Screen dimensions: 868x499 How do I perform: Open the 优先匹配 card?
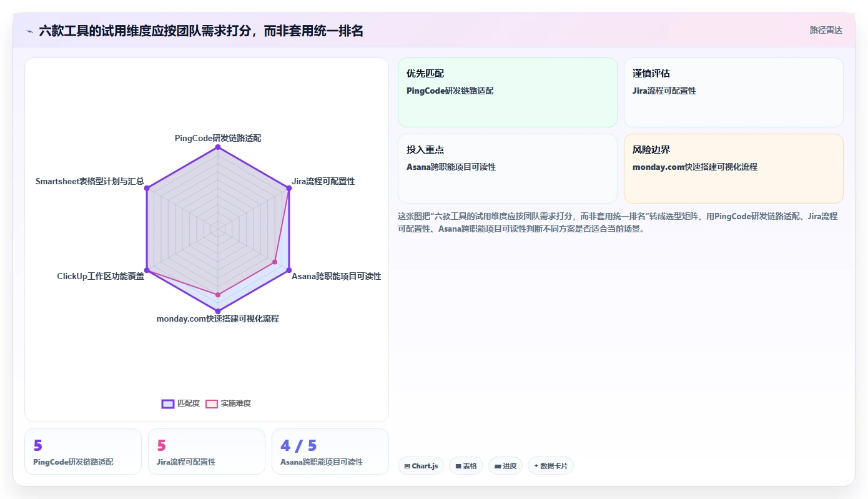click(x=507, y=92)
